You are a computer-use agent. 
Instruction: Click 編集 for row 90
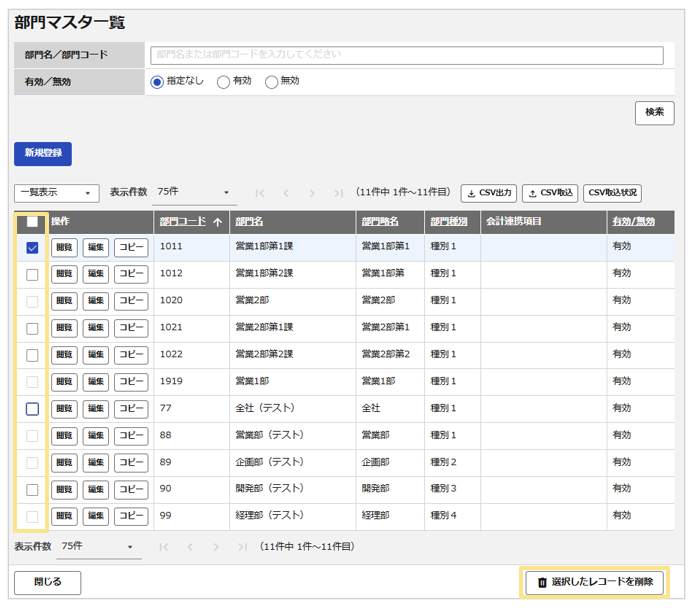96,490
